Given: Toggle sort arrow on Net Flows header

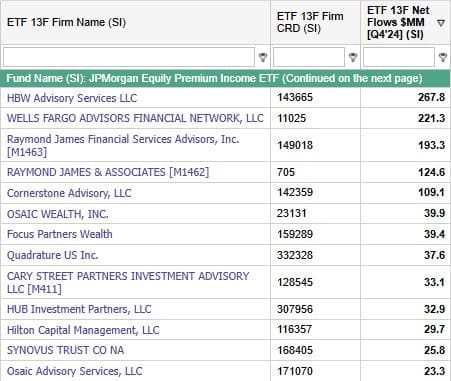Looking at the screenshot, I should [441, 23].
